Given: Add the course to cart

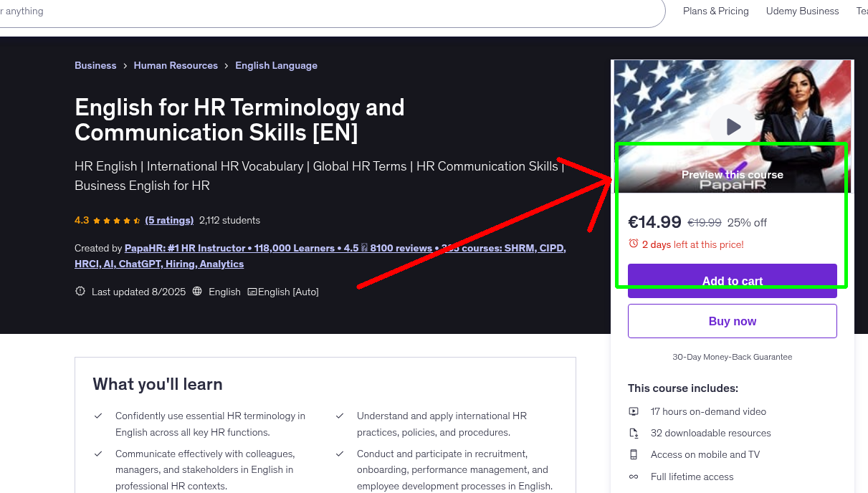Looking at the screenshot, I should tap(732, 281).
